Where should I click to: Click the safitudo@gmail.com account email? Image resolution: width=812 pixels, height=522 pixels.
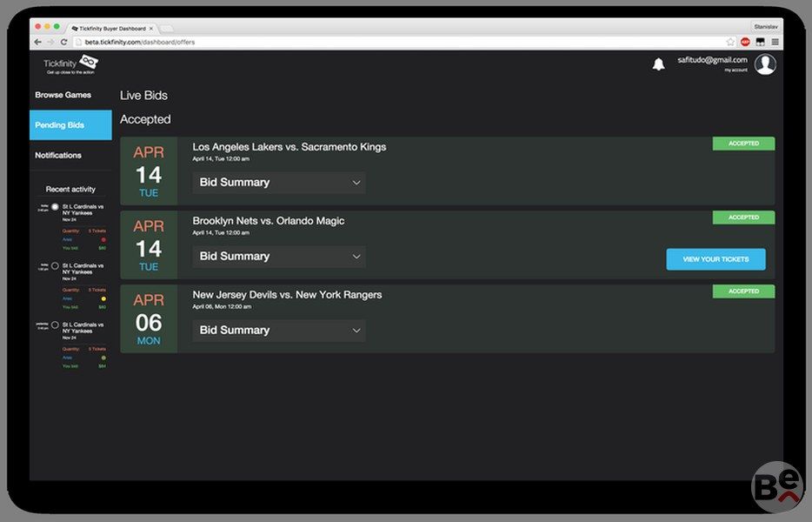click(712, 60)
